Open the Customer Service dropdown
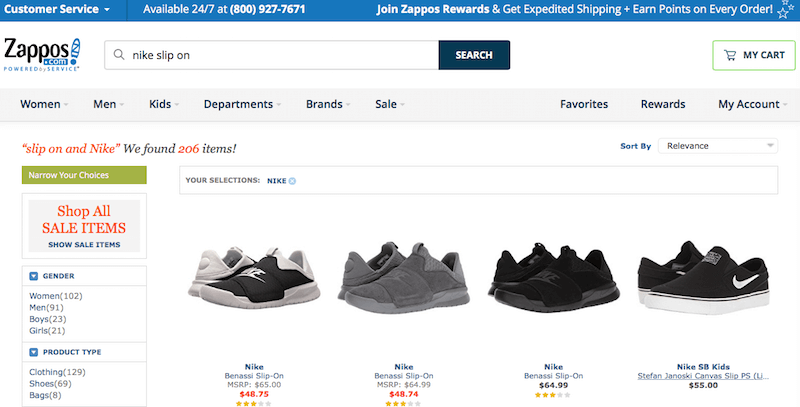Image resolution: width=800 pixels, height=407 pixels. [57, 9]
